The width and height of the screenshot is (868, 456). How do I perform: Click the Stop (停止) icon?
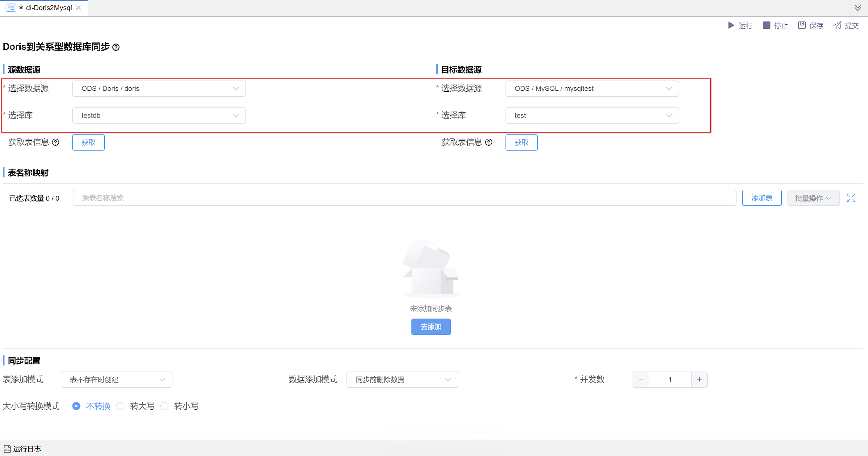[x=766, y=25]
